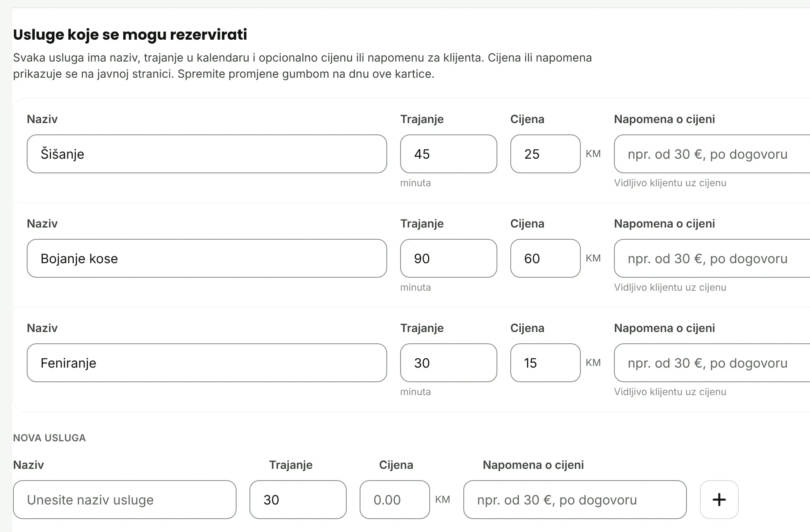Click 'Vidljivo klijentu uz cijenu' under Bojanje kose note
The height and width of the screenshot is (532, 810).
(670, 287)
